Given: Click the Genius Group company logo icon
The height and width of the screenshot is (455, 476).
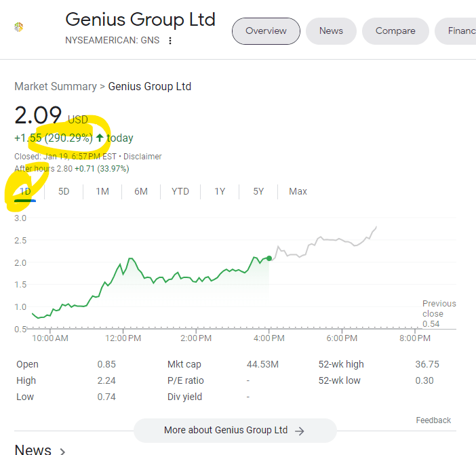Looking at the screenshot, I should point(19,27).
